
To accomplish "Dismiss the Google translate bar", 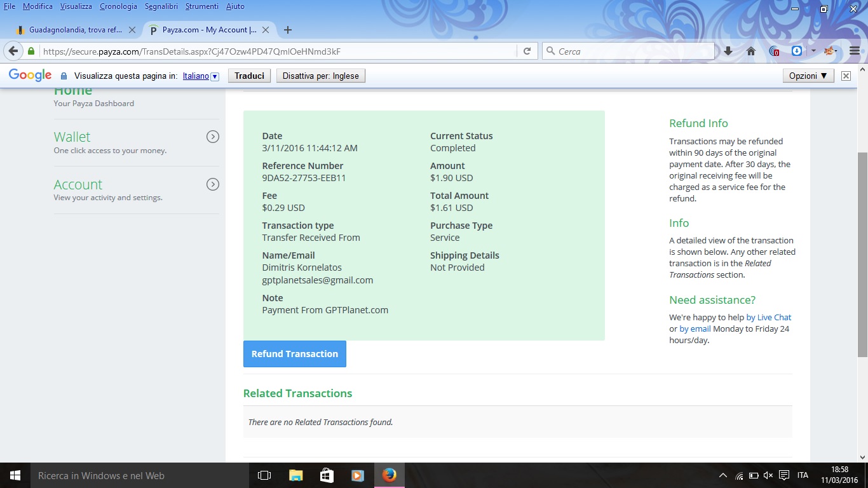I will click(x=846, y=76).
